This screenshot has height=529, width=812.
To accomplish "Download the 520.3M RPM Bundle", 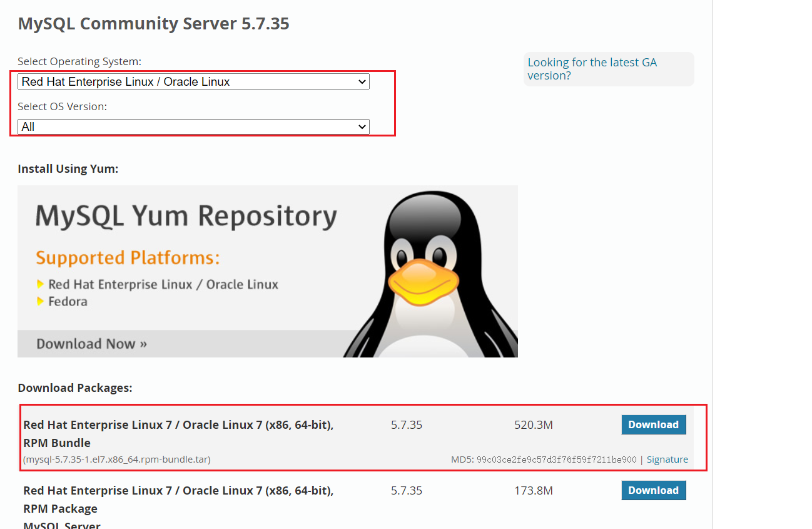I will pyautogui.click(x=654, y=424).
